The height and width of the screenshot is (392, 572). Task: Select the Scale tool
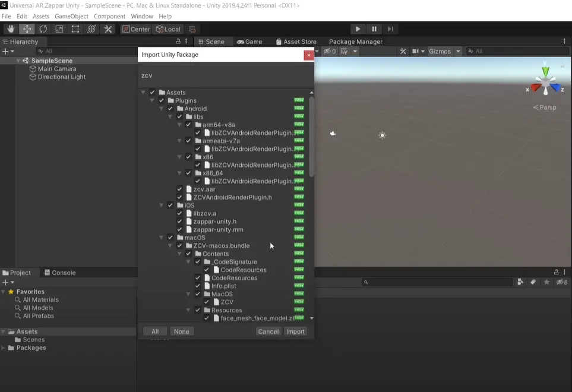click(59, 29)
